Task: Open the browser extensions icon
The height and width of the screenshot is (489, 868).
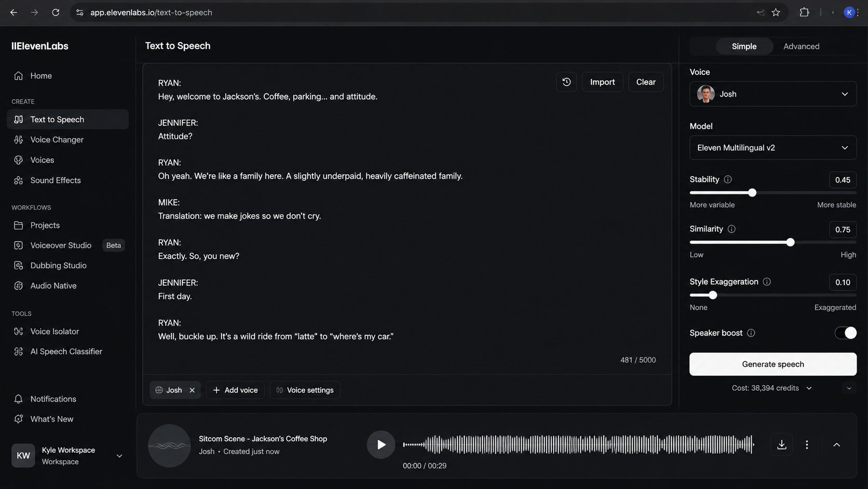Action: point(804,12)
